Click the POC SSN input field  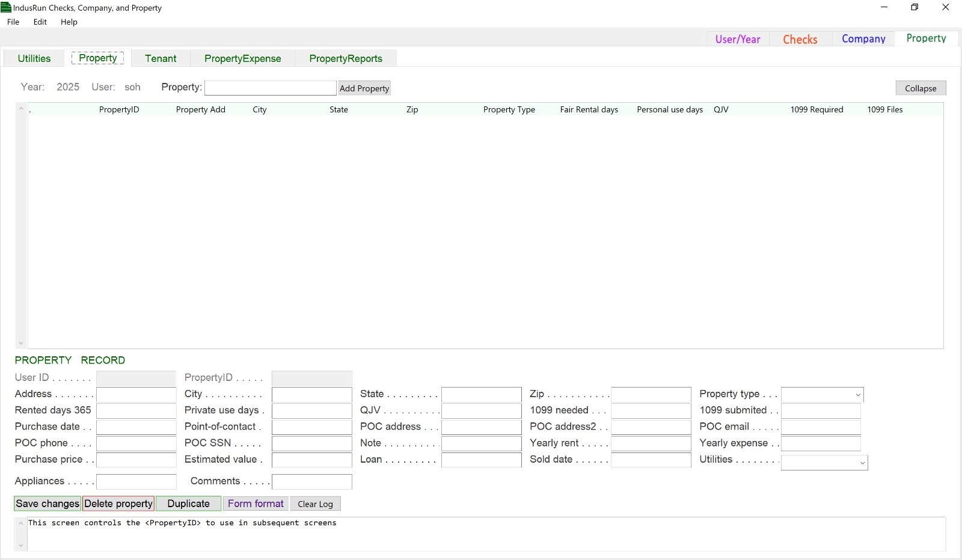[x=312, y=443]
